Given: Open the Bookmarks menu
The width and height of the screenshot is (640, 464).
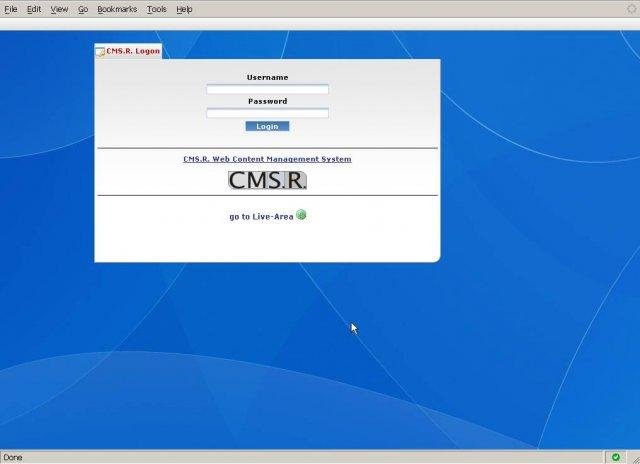Looking at the screenshot, I should pyautogui.click(x=117, y=9).
